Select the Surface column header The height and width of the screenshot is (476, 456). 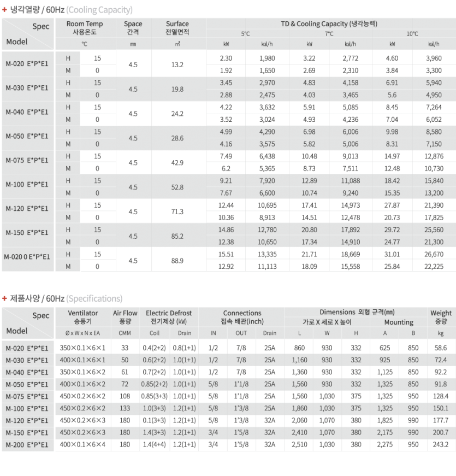(177, 28)
